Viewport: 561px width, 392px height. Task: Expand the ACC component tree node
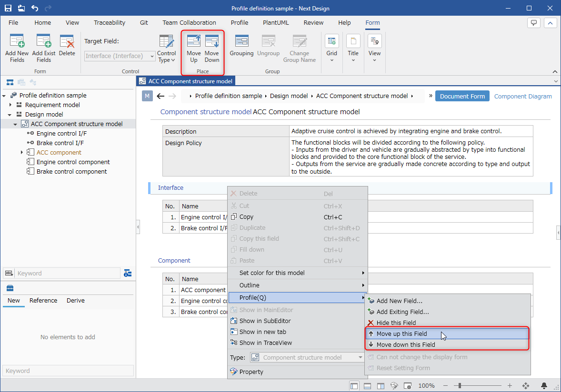[21, 153]
